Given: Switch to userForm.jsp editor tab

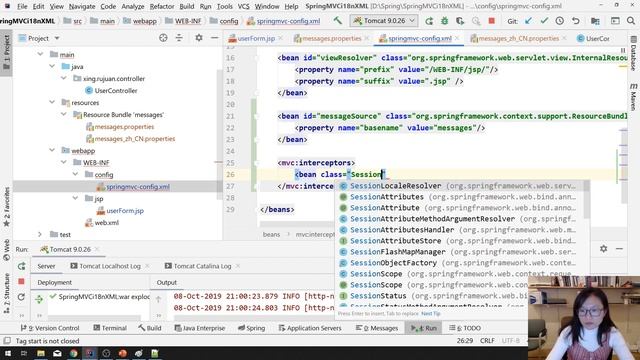Looking at the screenshot, I should [256, 38].
